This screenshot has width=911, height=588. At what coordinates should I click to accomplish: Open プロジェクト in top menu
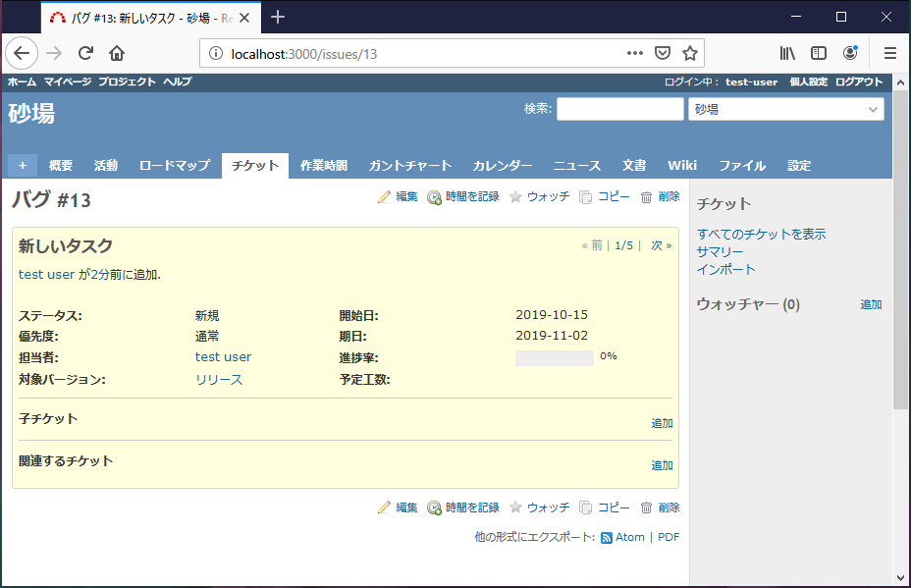[127, 81]
